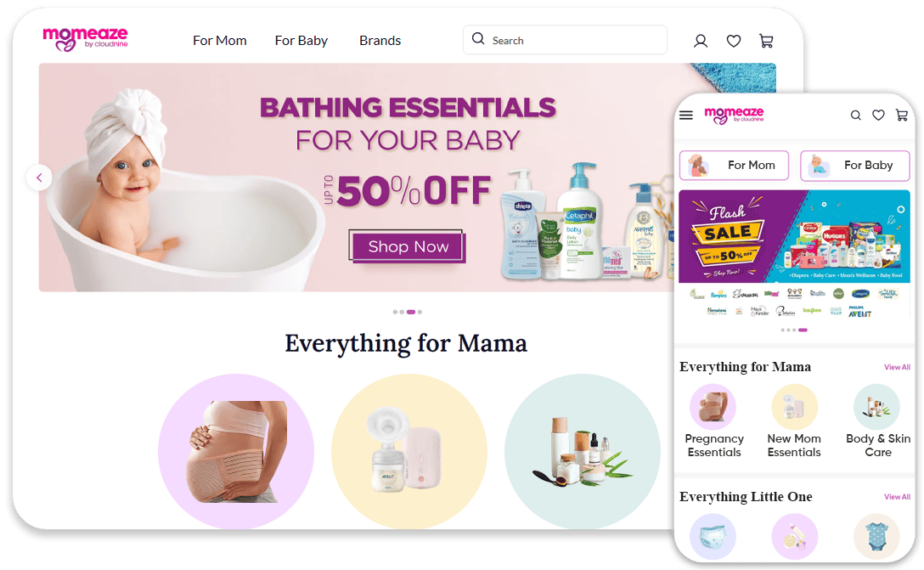Open the desktop shopping cart icon
The width and height of the screenshot is (924, 570).
click(766, 41)
